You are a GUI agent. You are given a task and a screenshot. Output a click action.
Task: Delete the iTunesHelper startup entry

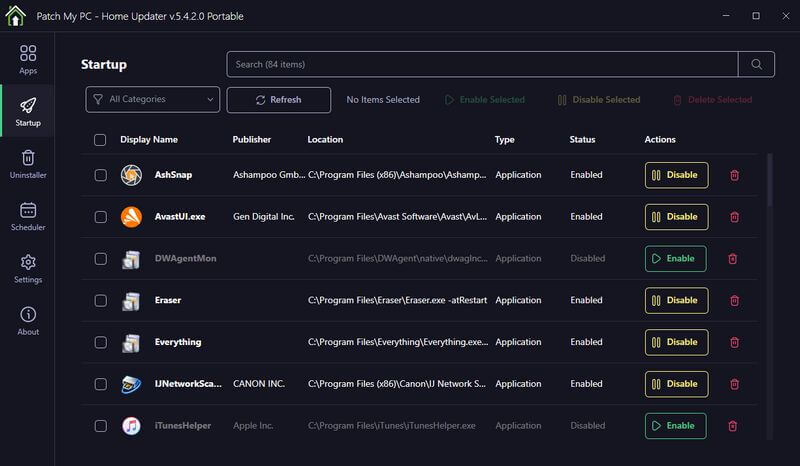coord(732,426)
